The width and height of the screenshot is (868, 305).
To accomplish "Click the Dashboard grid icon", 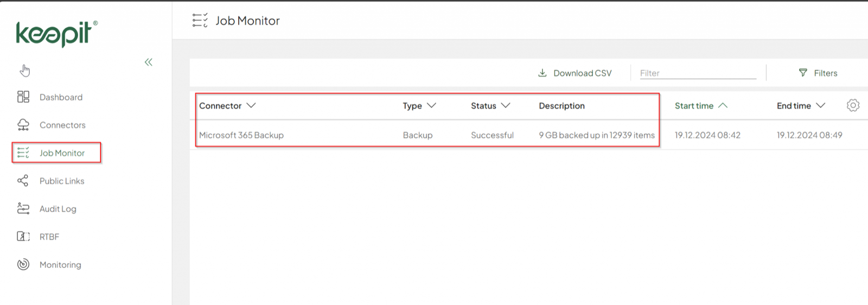I will (x=23, y=97).
